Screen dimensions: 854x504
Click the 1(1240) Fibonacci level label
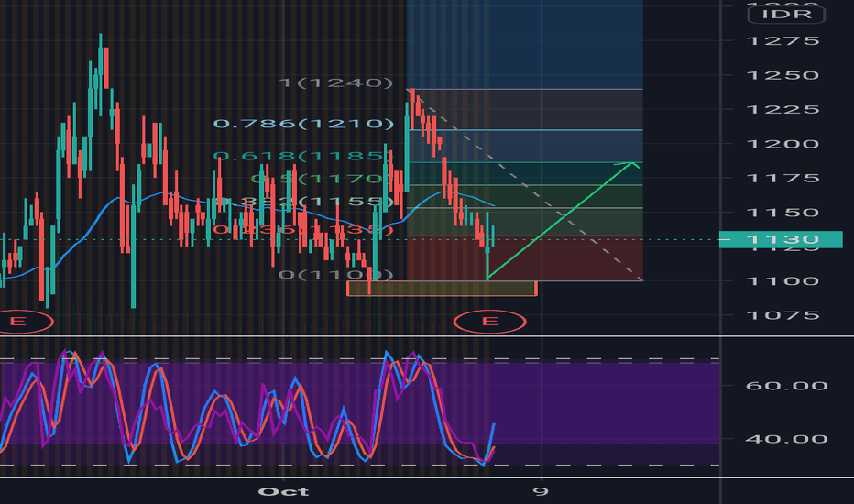(336, 82)
